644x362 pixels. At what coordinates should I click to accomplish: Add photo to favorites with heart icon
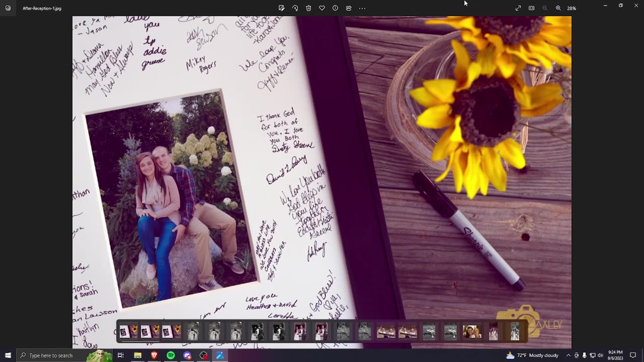coord(322,8)
